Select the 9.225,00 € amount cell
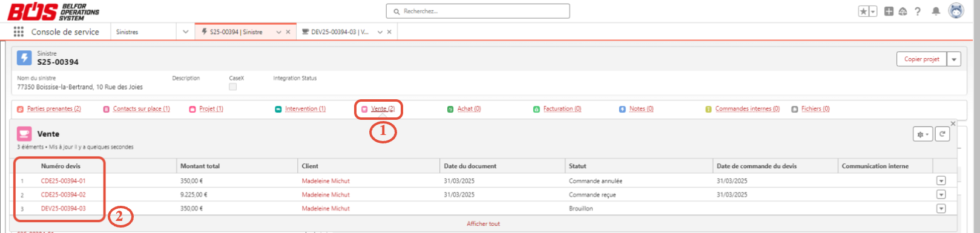The width and height of the screenshot is (980, 233). click(194, 195)
